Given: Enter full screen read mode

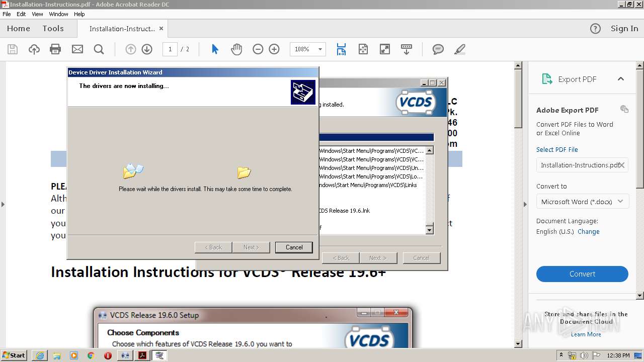Looking at the screenshot, I should (x=385, y=49).
